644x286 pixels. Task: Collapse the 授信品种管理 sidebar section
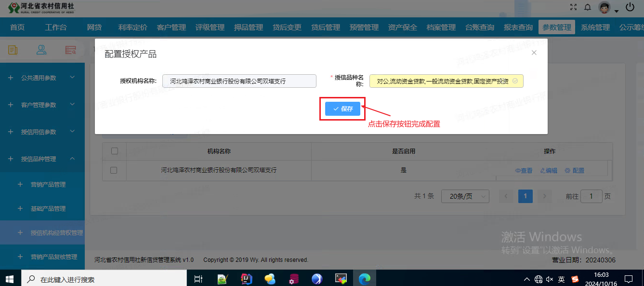[x=42, y=158]
